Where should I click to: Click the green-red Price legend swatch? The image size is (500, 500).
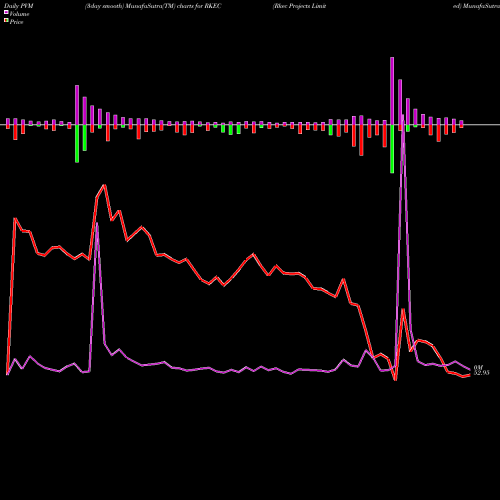(6, 21)
